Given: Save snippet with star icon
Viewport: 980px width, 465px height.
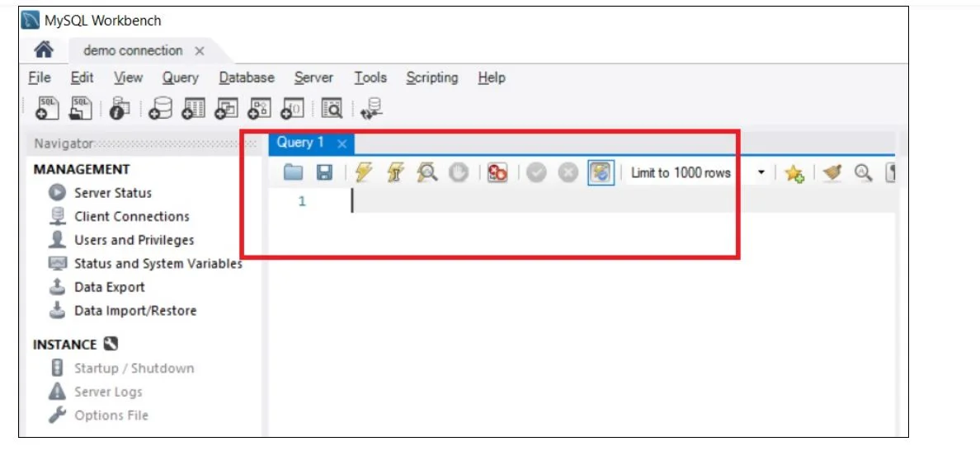Looking at the screenshot, I should (x=794, y=173).
